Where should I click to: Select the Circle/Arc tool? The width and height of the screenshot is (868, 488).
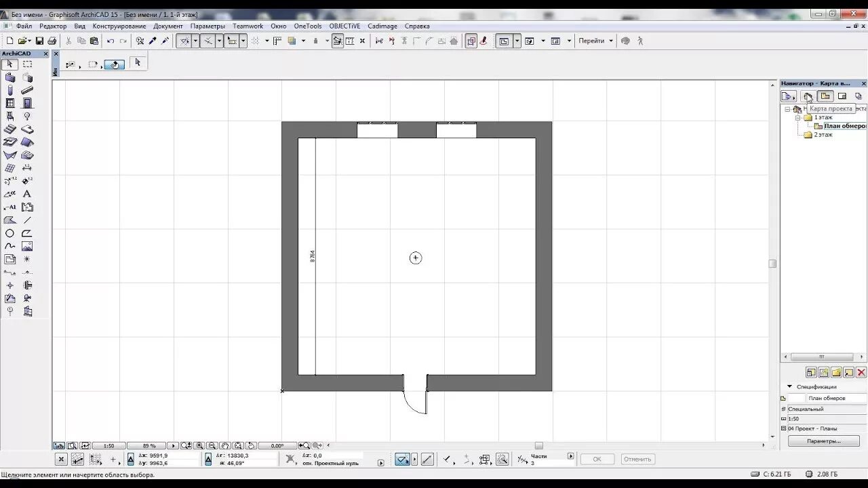point(9,233)
